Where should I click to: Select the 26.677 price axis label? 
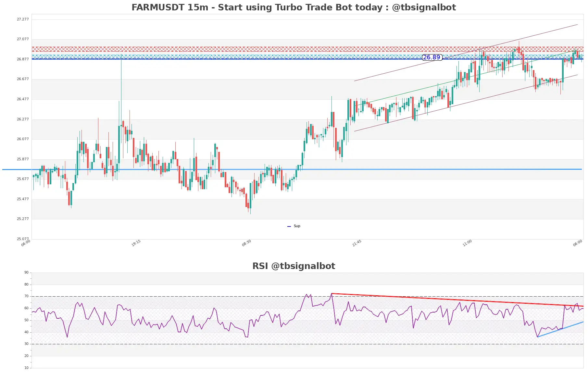(23, 79)
